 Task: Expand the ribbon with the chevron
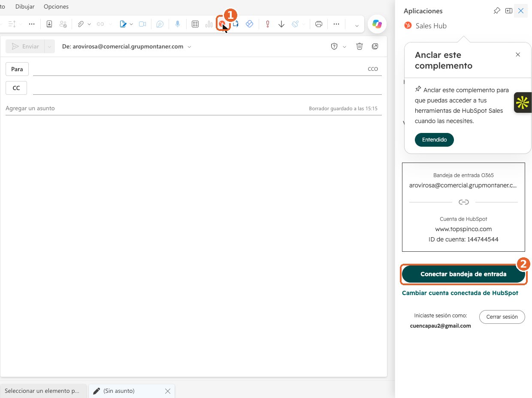click(x=357, y=25)
